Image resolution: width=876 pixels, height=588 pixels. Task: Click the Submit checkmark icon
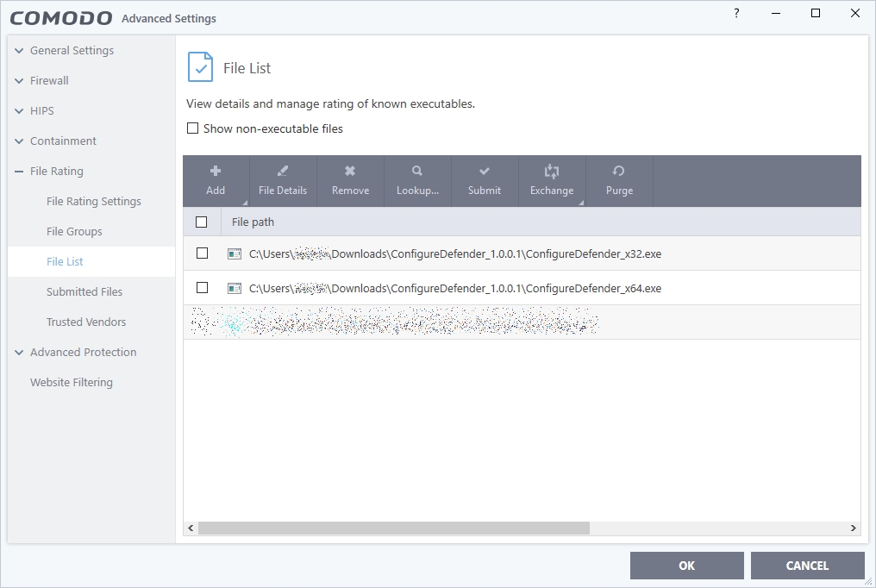pyautogui.click(x=485, y=172)
